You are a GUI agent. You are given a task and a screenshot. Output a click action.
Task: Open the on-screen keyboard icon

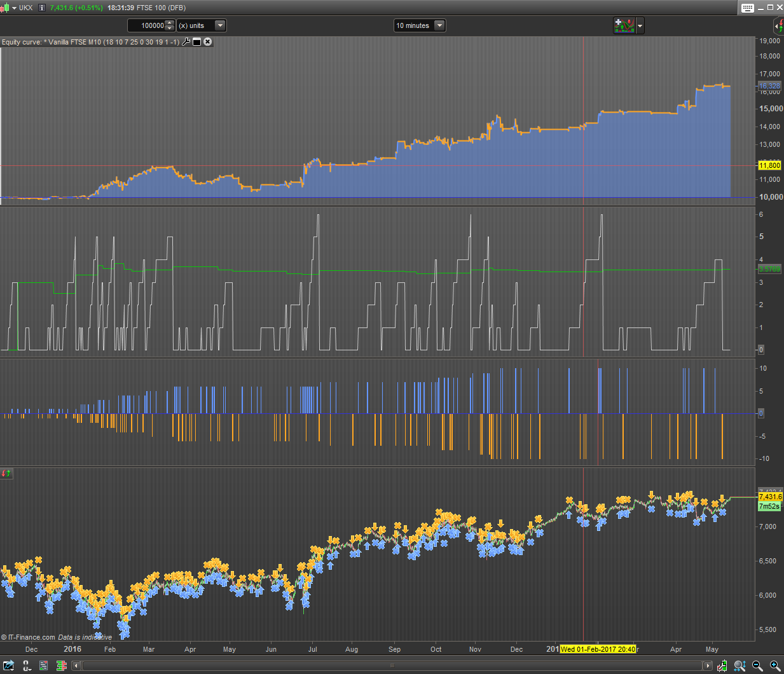[748, 8]
